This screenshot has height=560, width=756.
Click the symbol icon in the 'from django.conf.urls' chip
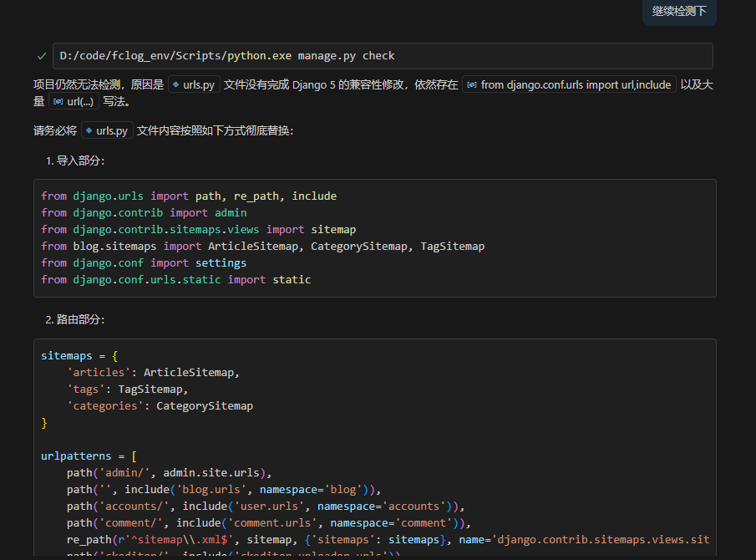(x=472, y=84)
